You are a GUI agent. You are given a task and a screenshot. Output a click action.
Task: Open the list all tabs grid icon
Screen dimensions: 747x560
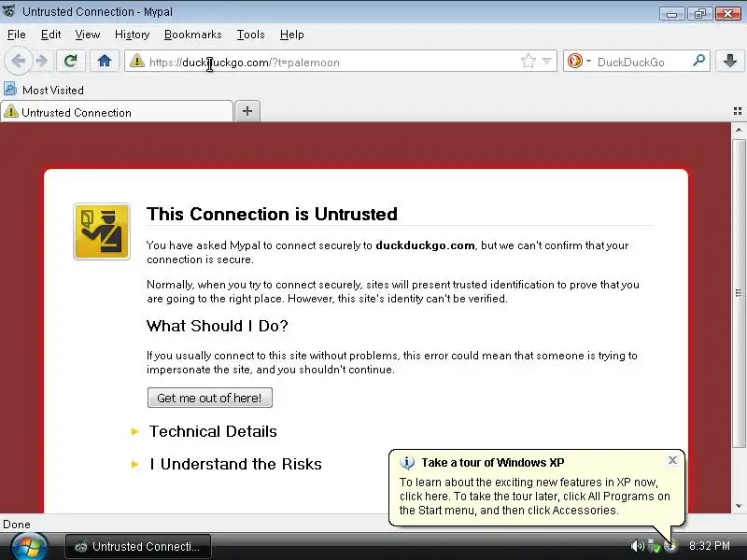(738, 111)
